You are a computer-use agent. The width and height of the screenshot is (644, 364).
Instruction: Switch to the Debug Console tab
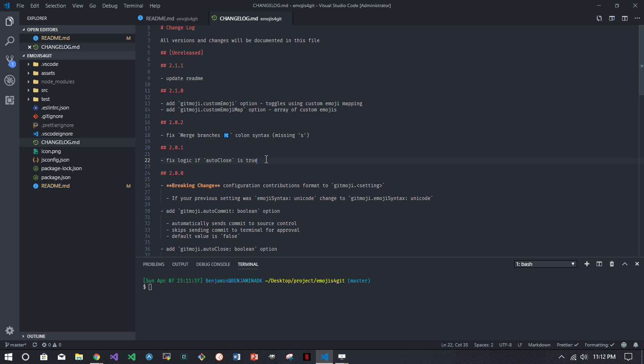tap(213, 264)
